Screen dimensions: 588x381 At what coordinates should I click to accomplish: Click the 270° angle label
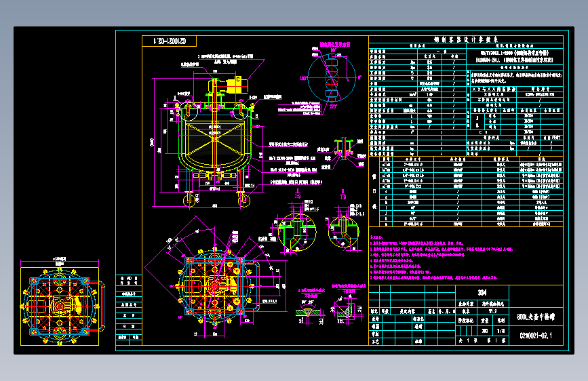[x=334, y=106]
